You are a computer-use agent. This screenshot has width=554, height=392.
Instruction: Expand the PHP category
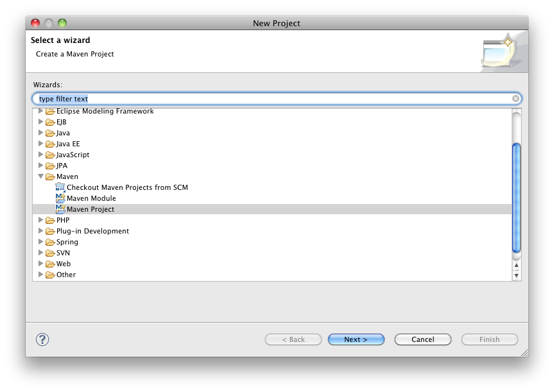click(x=41, y=220)
